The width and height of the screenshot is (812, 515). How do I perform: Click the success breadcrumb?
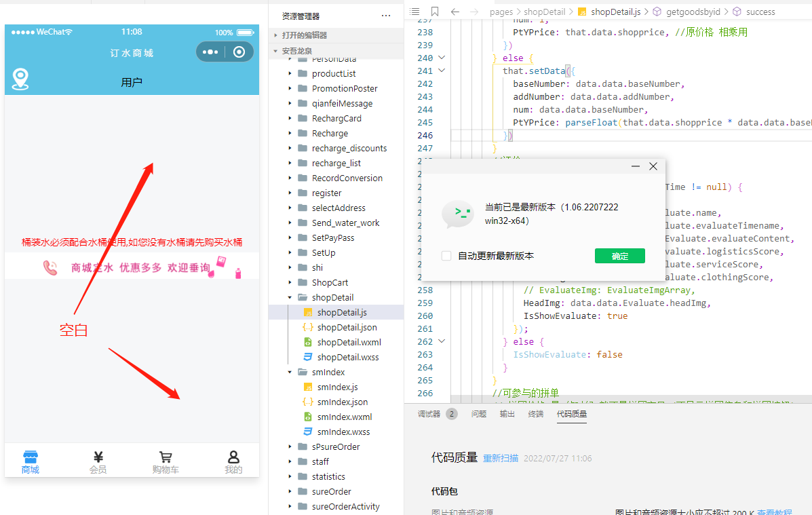[x=760, y=12]
